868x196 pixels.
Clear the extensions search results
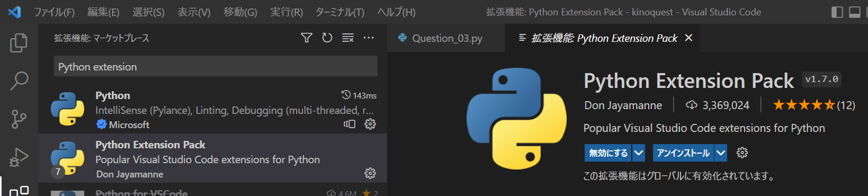click(348, 38)
